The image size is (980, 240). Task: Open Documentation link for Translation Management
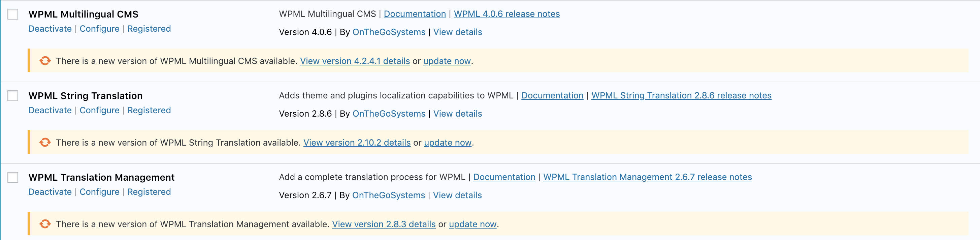pyautogui.click(x=504, y=177)
